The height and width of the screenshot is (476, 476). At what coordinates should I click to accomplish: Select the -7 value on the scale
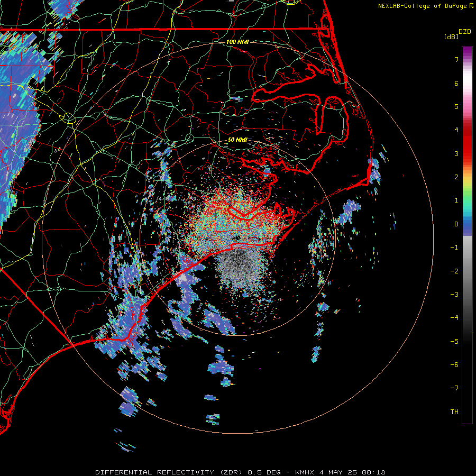tap(454, 388)
